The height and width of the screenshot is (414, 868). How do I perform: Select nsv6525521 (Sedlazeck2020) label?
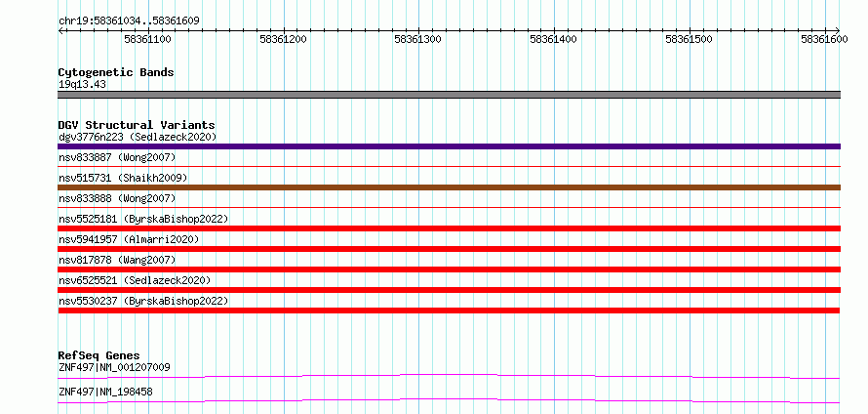pos(135,280)
